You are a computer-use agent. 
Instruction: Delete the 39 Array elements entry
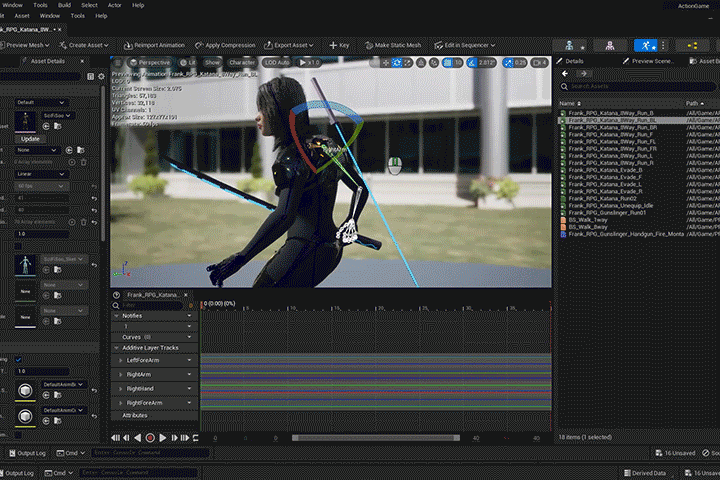[x=84, y=222]
